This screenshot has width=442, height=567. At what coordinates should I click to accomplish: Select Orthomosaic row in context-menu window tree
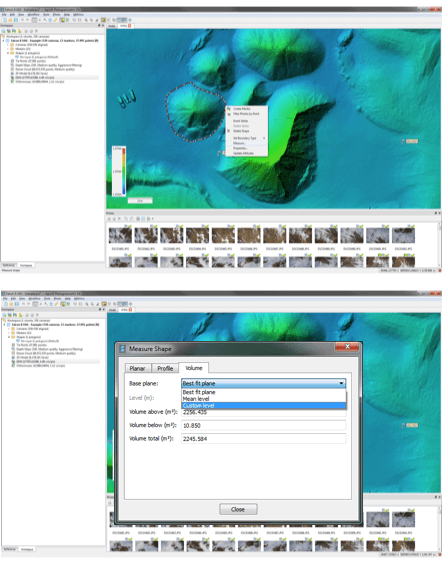(x=38, y=82)
